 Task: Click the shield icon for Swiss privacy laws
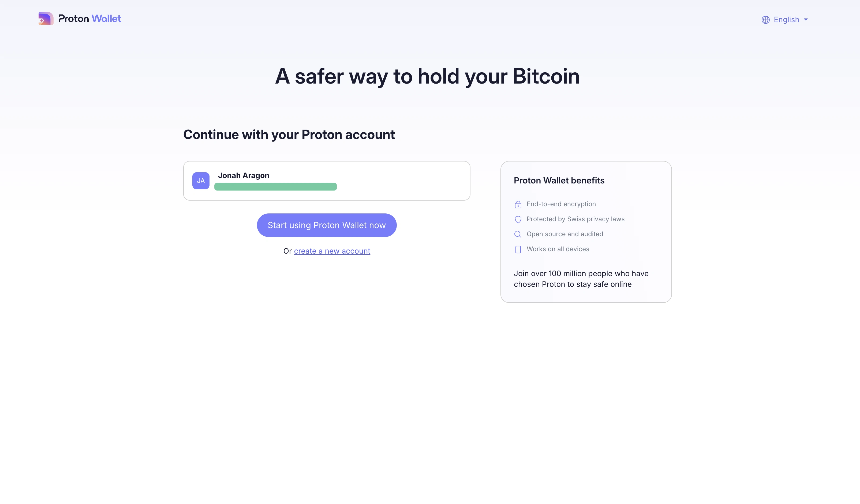click(x=518, y=219)
